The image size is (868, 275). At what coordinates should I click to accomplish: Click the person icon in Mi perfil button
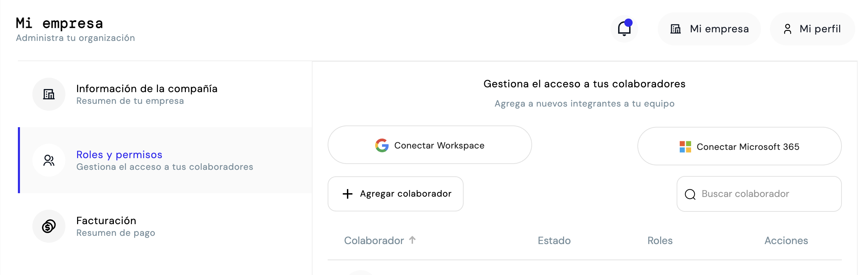pos(787,29)
